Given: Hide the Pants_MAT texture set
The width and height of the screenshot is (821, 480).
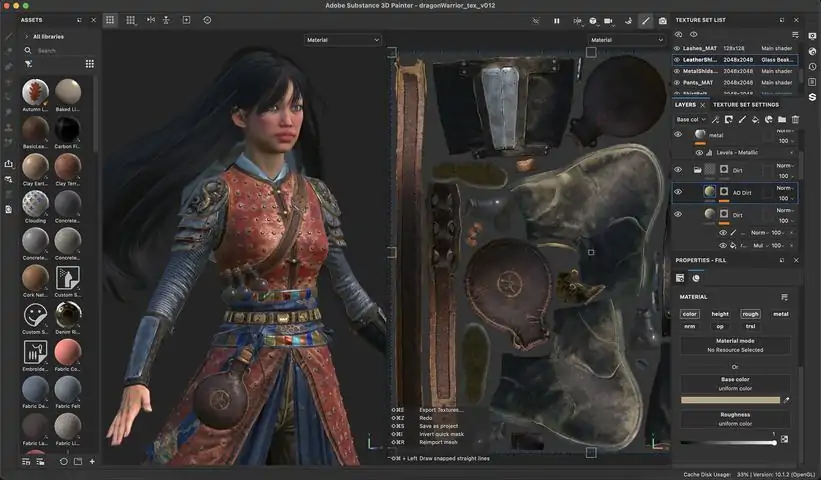Looking at the screenshot, I should click(676, 83).
